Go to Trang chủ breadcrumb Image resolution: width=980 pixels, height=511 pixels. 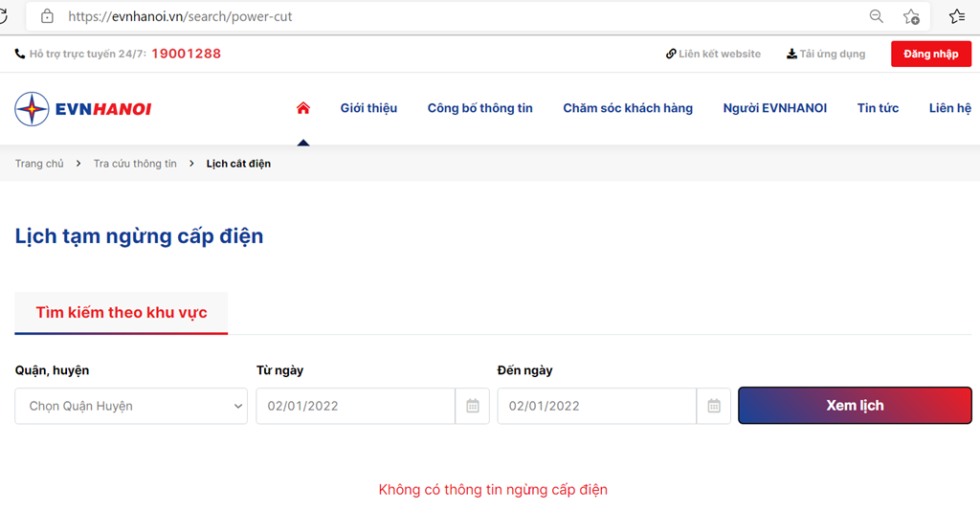pyautogui.click(x=39, y=164)
